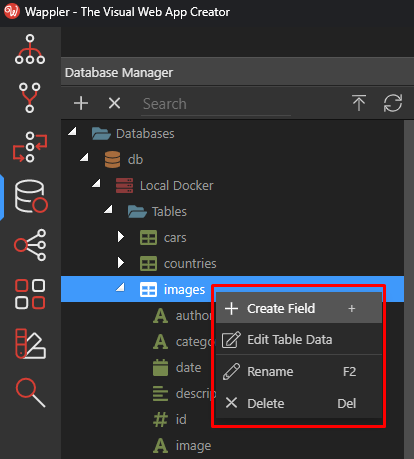Click the plus add button in toolbar
Screen dimensions: 414x459
(x=81, y=103)
